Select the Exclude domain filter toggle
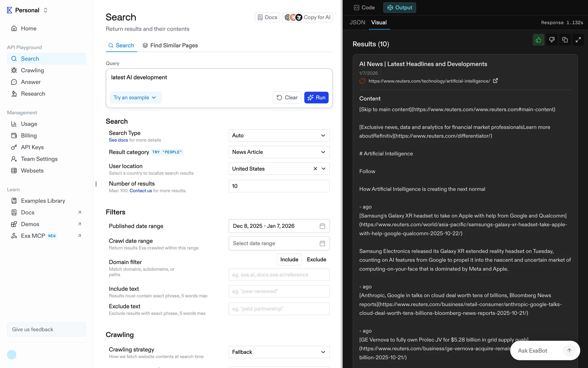Viewport: 588px width, 368px height. (316, 259)
